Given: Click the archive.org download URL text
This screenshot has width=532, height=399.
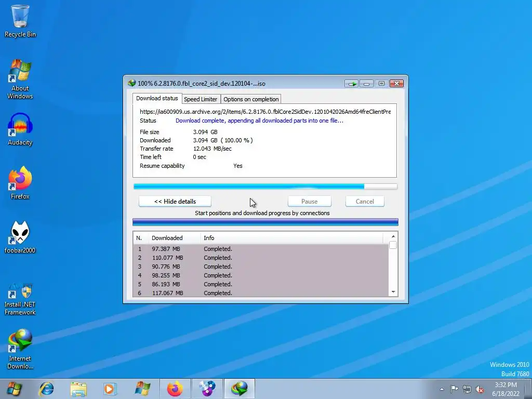Looking at the screenshot, I should (265, 112).
